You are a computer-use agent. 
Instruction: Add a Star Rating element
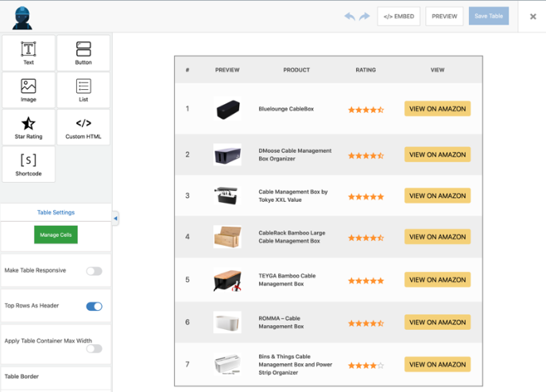point(29,127)
